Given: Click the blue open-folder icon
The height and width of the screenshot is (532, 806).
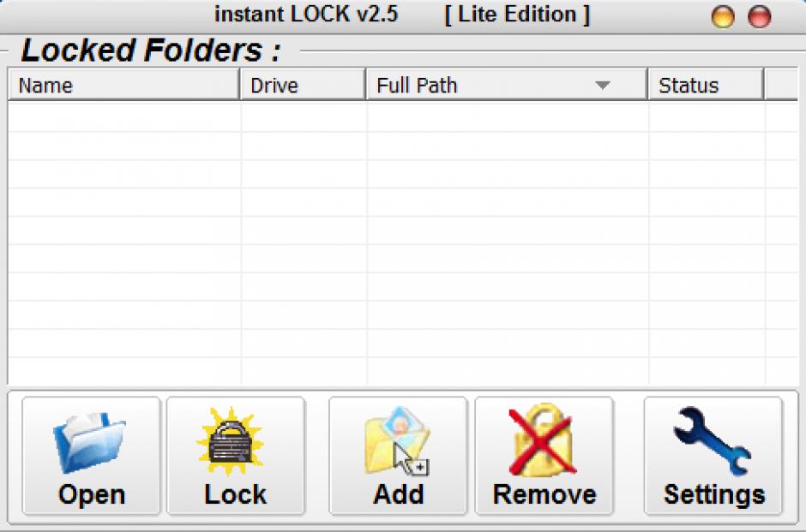Looking at the screenshot, I should 90,442.
